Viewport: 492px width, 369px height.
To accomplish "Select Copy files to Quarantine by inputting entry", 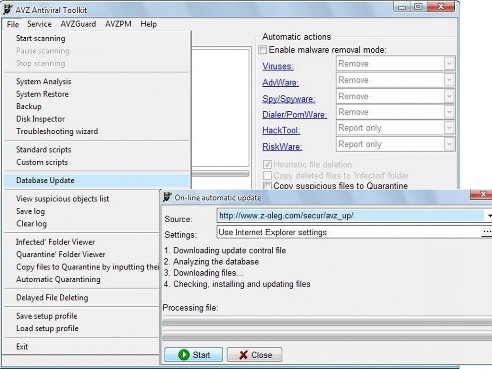I will (x=82, y=267).
